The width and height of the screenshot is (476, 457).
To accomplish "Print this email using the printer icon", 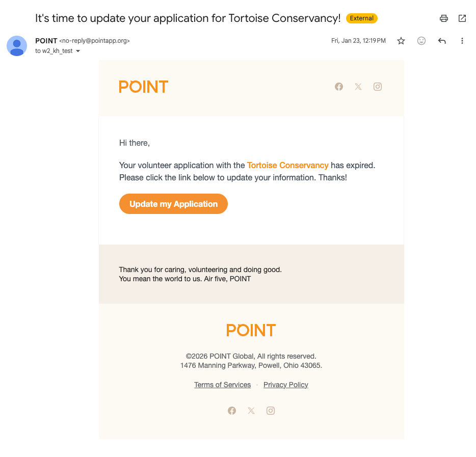I will (x=444, y=18).
